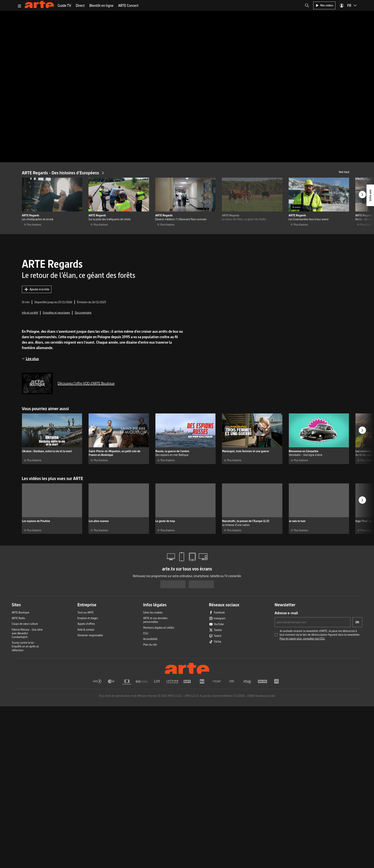Open Facebook social link icon

pyautogui.click(x=211, y=613)
